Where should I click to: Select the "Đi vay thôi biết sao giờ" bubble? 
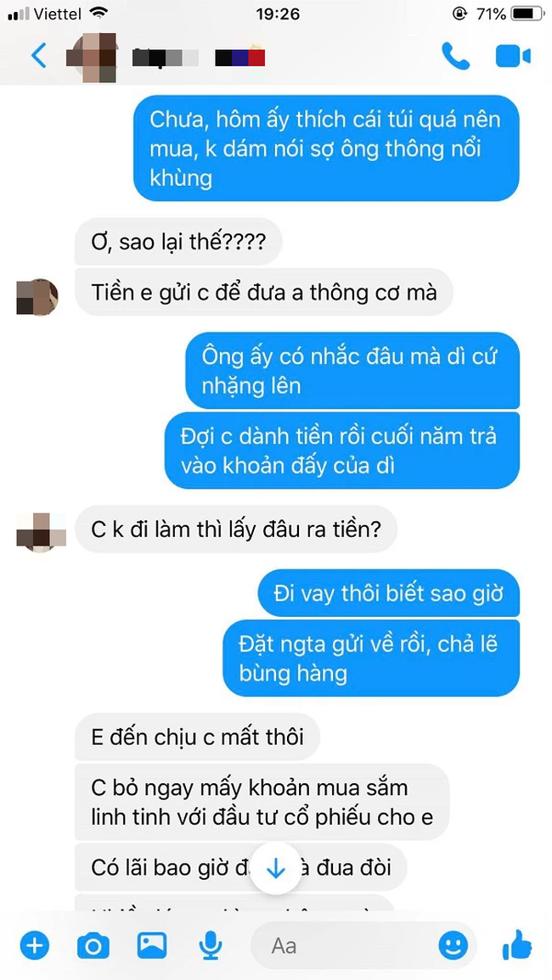click(389, 593)
